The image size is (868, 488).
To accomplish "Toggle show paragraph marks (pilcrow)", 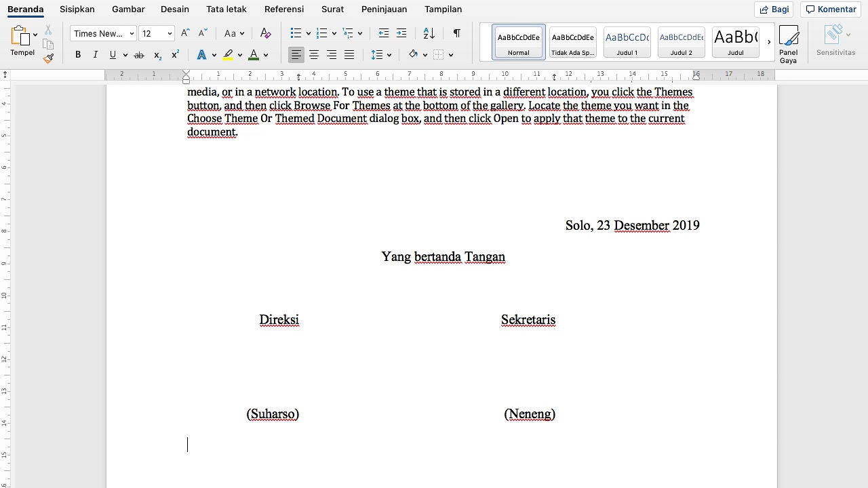I will coord(457,33).
